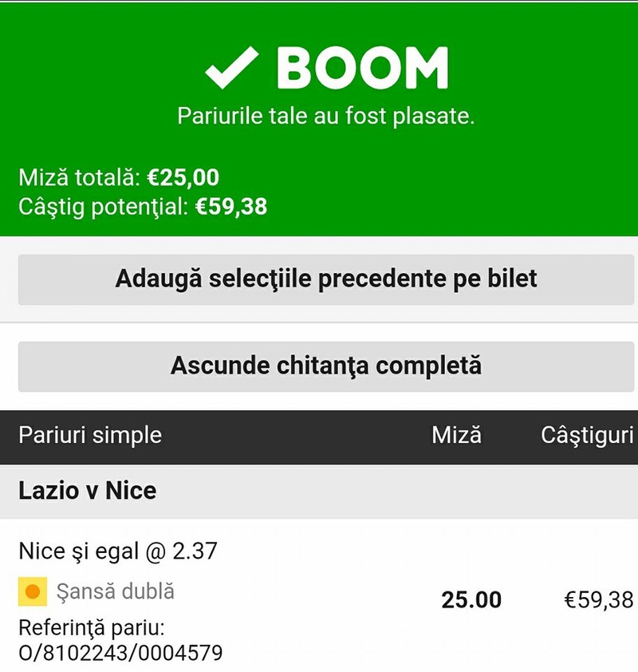Click the Nice şi egal @ 2.37 selection
The image size is (638, 672).
[x=118, y=551]
